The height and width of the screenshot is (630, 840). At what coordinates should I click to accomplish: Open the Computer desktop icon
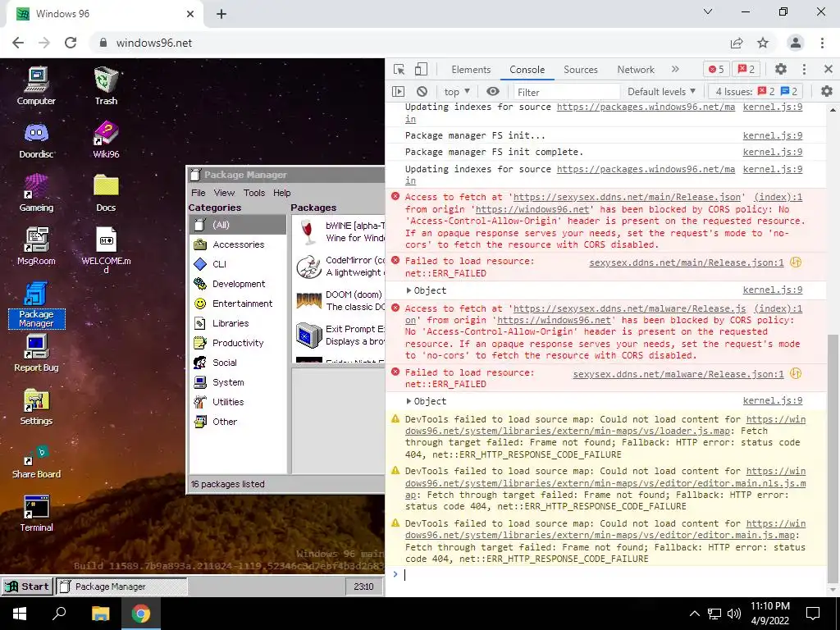coord(36,85)
